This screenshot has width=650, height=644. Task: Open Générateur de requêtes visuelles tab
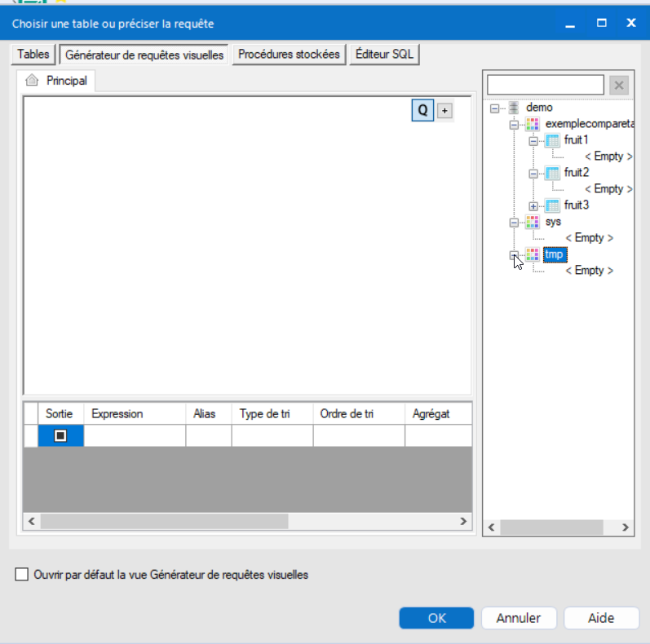pos(144,55)
